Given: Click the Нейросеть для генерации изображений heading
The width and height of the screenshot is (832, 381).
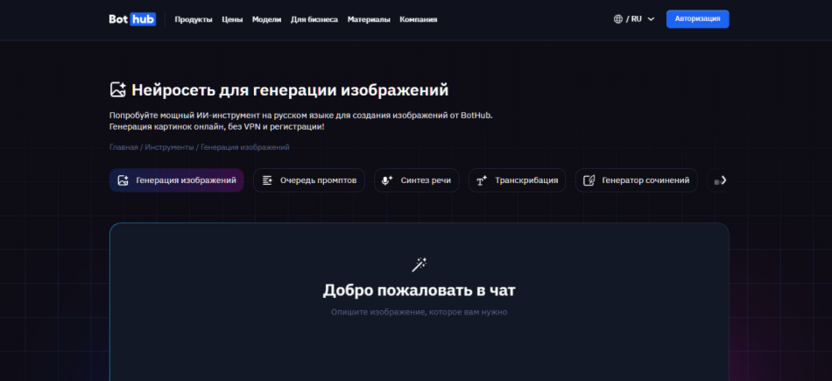Looking at the screenshot, I should coord(290,90).
